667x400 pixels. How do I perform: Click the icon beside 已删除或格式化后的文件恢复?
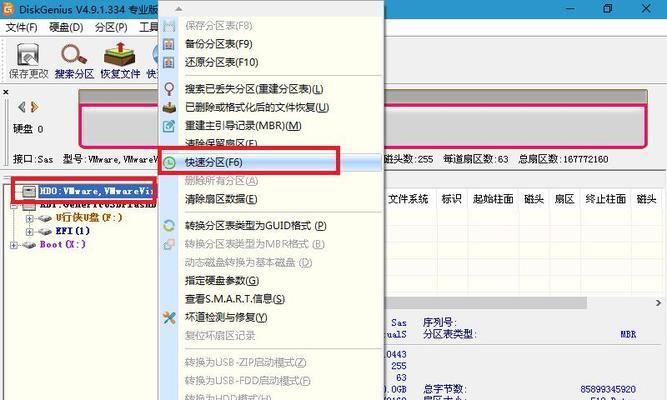(x=169, y=107)
